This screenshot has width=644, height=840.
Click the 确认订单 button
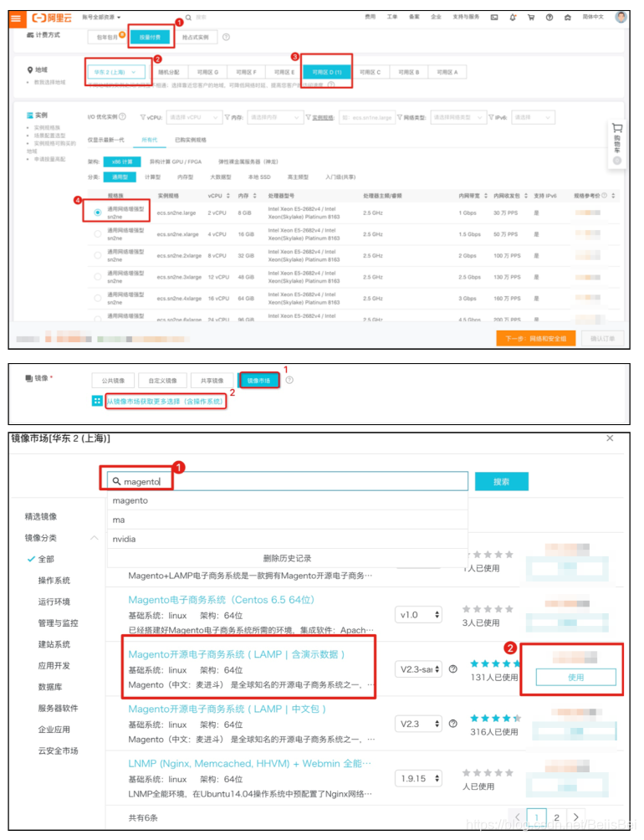coord(602,339)
